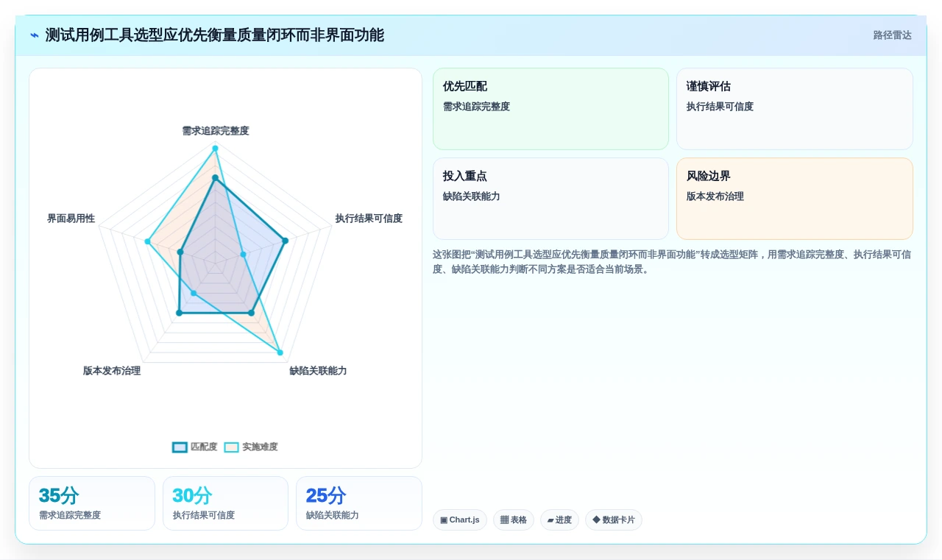Open the 谨慎评估 card
This screenshot has width=942, height=560.
[x=795, y=109]
